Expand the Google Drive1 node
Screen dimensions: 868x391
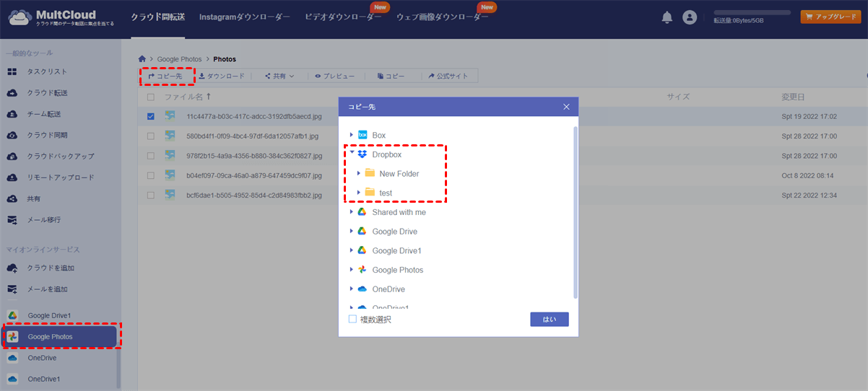352,250
